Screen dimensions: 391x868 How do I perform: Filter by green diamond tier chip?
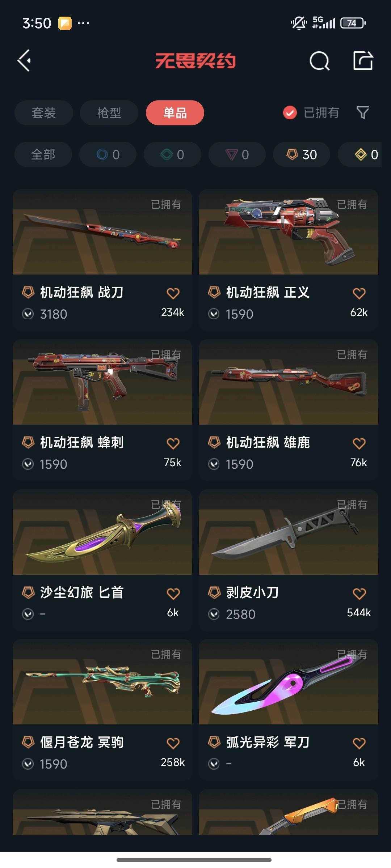click(172, 154)
